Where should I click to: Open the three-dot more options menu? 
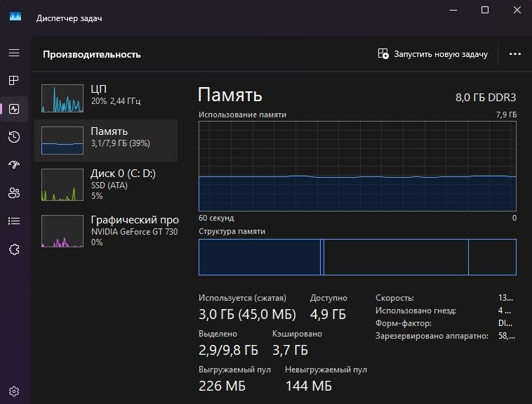click(x=515, y=53)
